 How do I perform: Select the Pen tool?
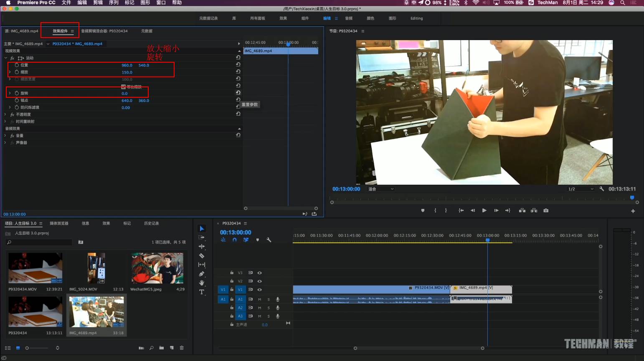pyautogui.click(x=202, y=274)
